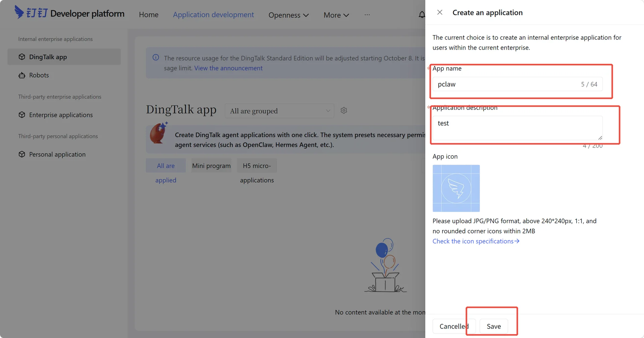Click the 5 / 64 character counter
The width and height of the screenshot is (644, 338).
click(589, 84)
